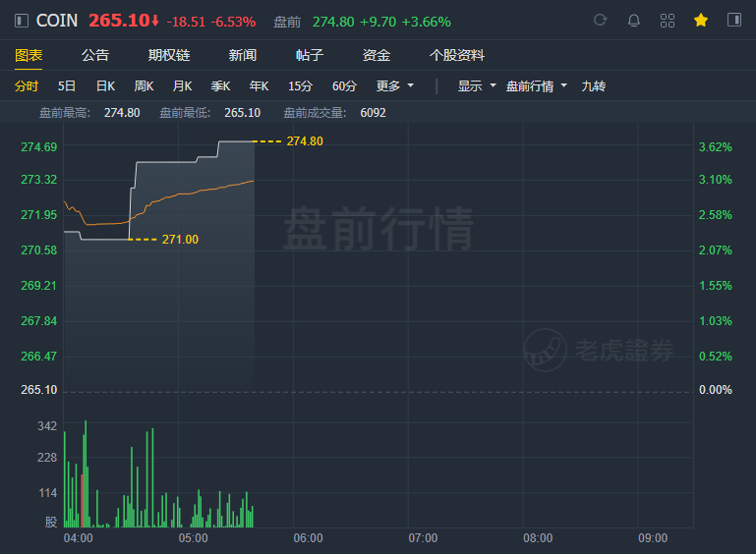Select the 季K chart period
This screenshot has height=554, width=756.
[220, 86]
